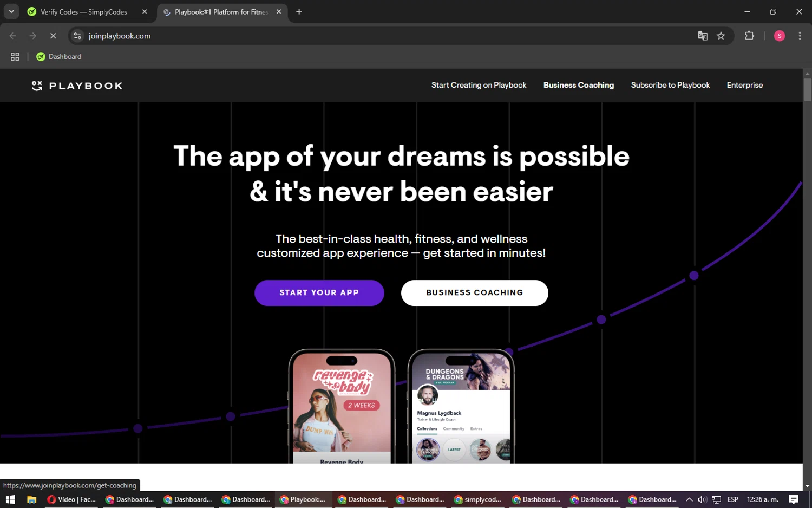This screenshot has width=812, height=508.
Task: Stop loading the page
Action: click(x=53, y=36)
